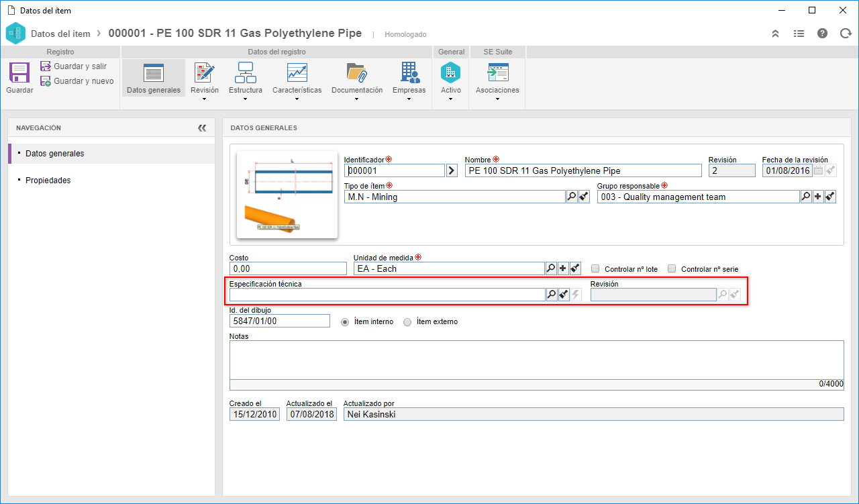
Task: Click the Identificador arrow button
Action: (452, 170)
